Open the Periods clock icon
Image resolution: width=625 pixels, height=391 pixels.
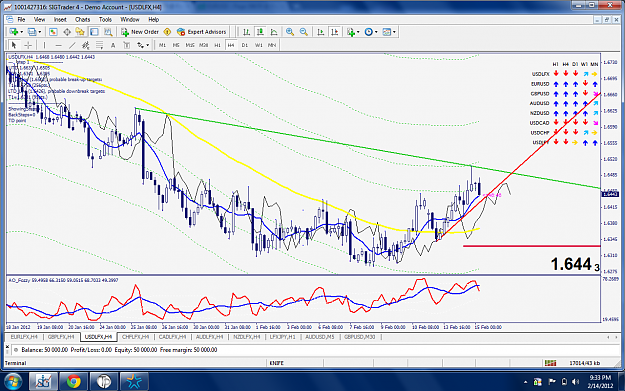click(369, 32)
